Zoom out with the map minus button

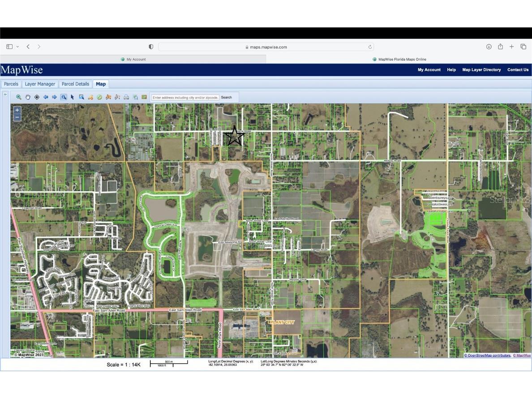(17, 117)
